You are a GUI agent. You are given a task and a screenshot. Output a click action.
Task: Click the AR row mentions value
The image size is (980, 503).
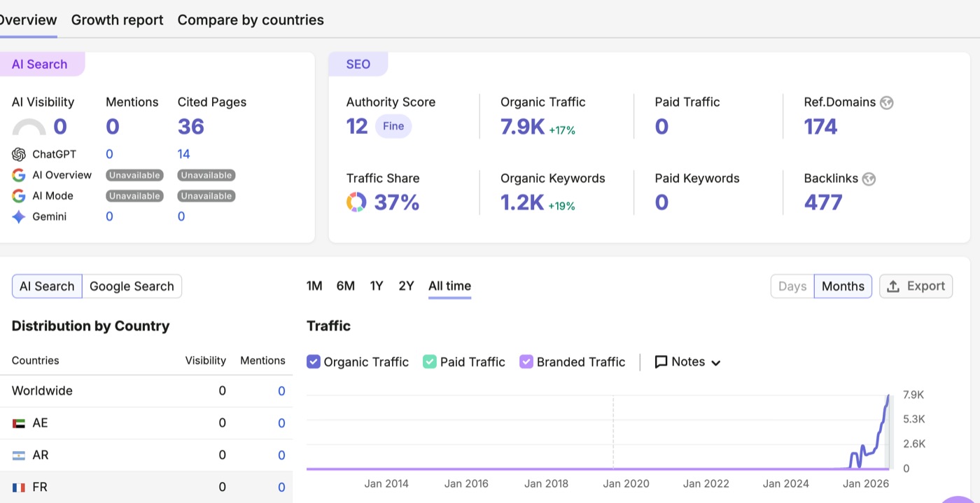281,455
